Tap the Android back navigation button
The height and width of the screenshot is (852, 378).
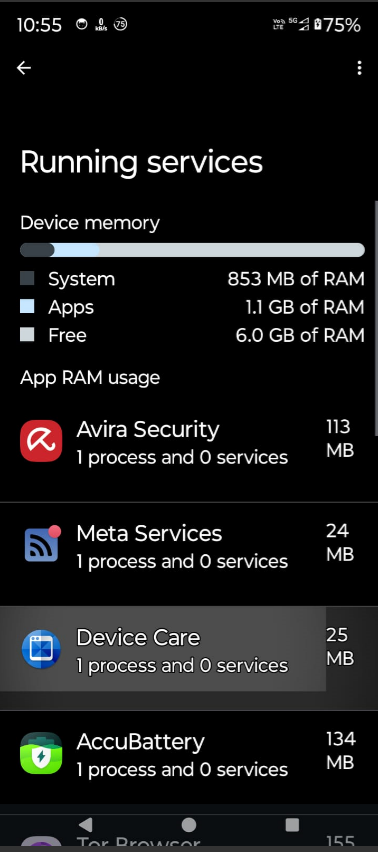tap(85, 825)
